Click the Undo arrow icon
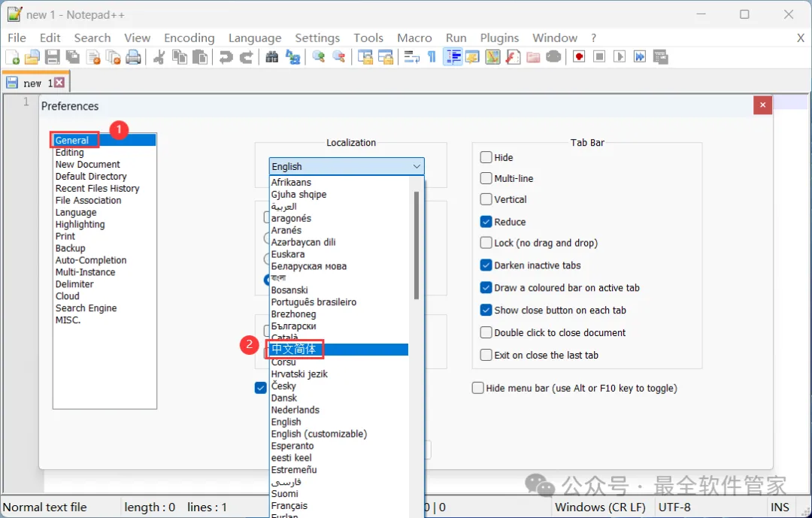 click(226, 56)
